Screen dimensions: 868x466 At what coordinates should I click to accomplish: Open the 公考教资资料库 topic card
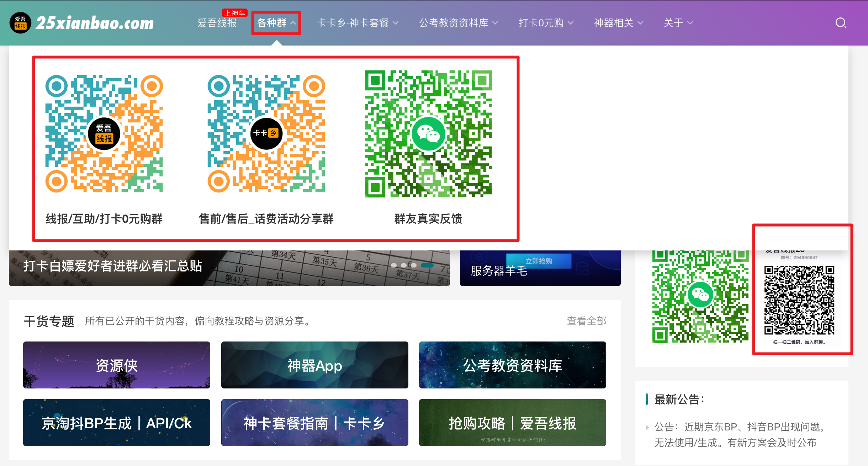click(513, 365)
